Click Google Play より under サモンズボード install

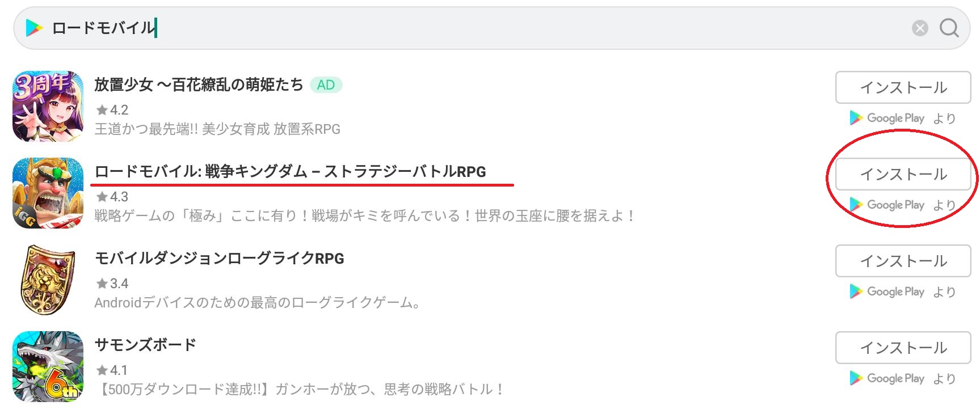pyautogui.click(x=902, y=378)
